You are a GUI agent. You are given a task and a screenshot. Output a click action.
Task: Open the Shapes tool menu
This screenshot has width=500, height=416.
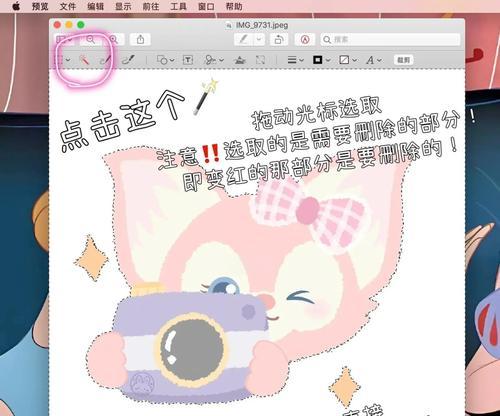(165, 60)
